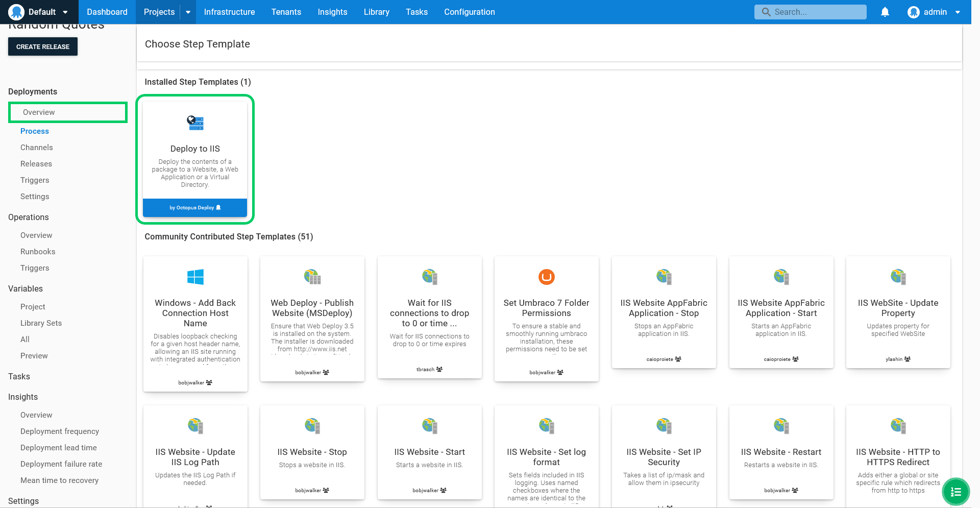Open Tasks section in the sidebar

[19, 376]
